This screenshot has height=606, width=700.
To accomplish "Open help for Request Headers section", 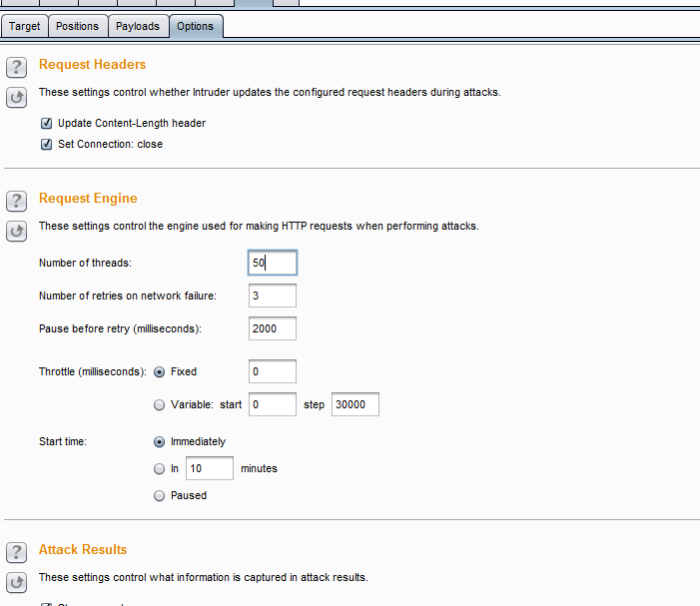I will point(16,67).
